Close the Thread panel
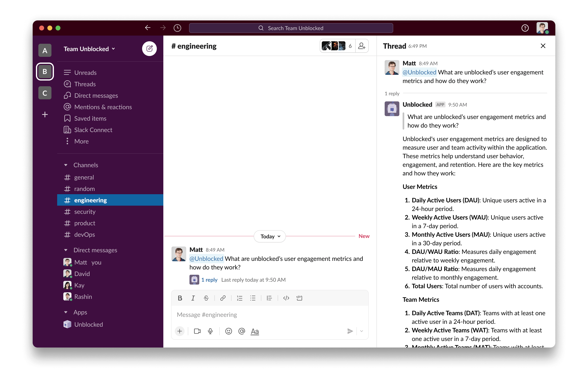 coord(543,46)
